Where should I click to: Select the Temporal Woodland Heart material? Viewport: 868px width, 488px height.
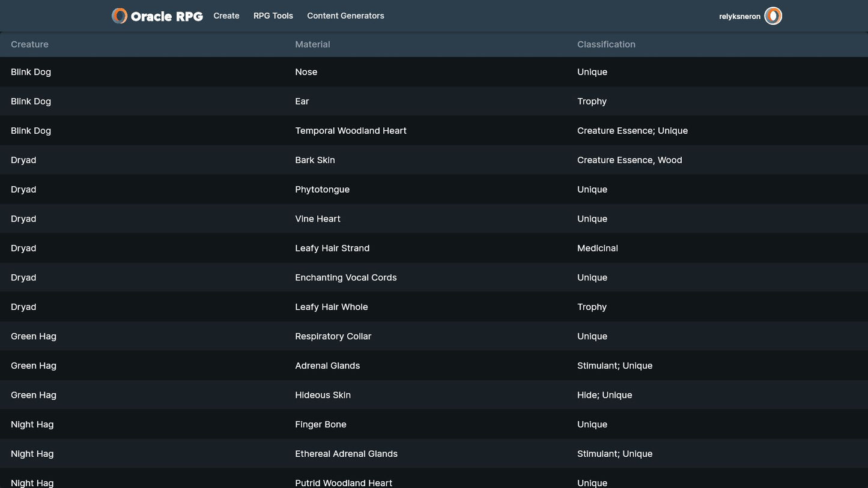351,131
